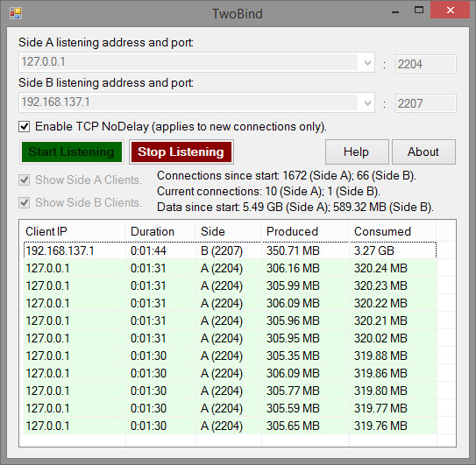
Task: Minimize the TwoBind window
Action: tap(395, 12)
